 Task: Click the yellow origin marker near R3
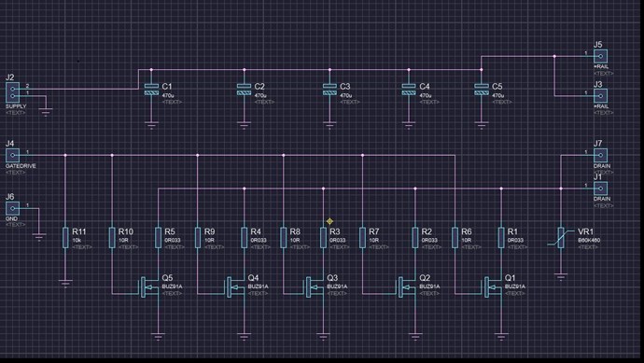pyautogui.click(x=329, y=222)
